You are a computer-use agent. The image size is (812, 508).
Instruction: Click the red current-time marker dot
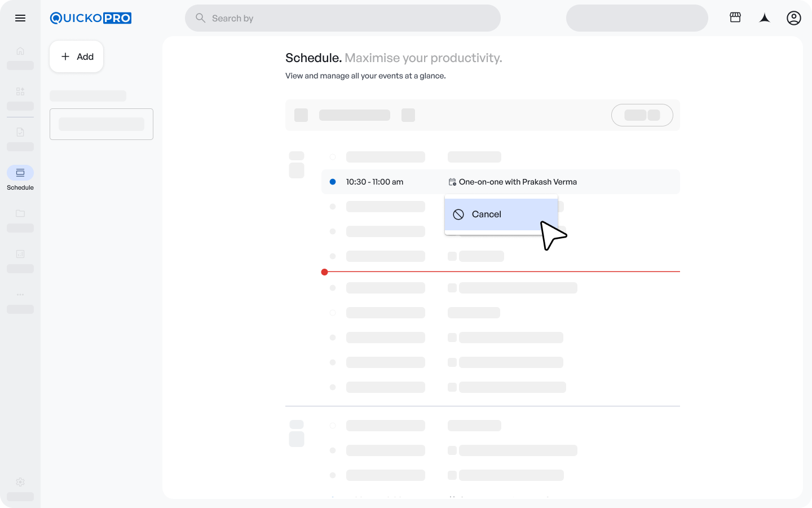(324, 272)
